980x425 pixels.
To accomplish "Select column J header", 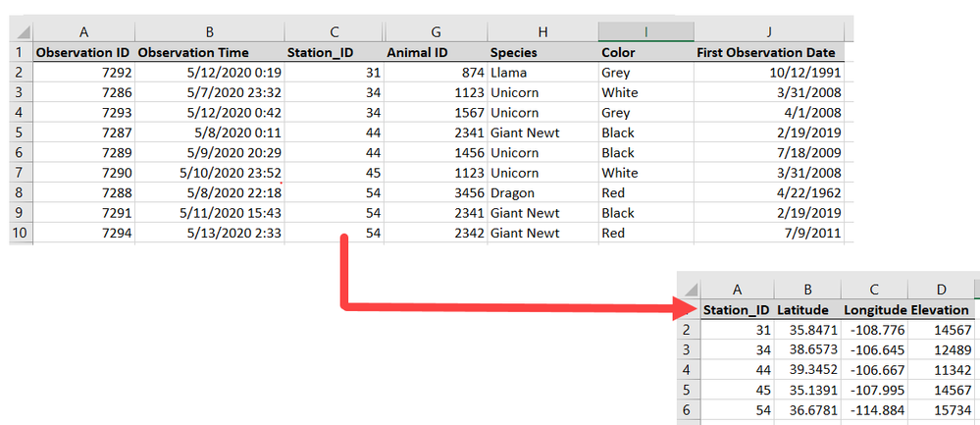I will click(769, 32).
